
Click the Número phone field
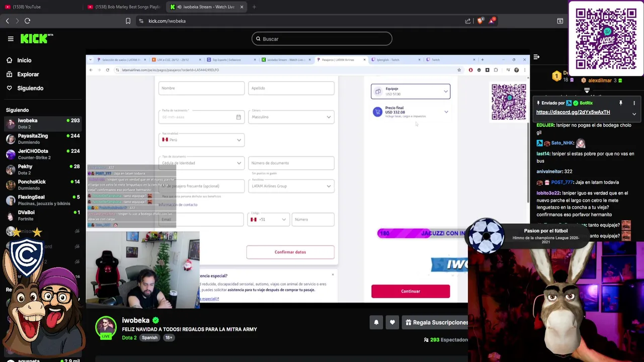click(313, 219)
